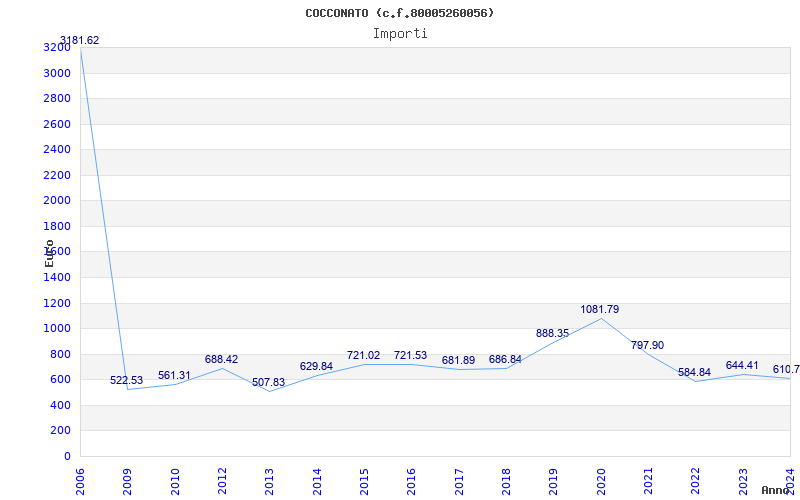
Task: Click the Euro y-axis title
Action: pos(49,253)
